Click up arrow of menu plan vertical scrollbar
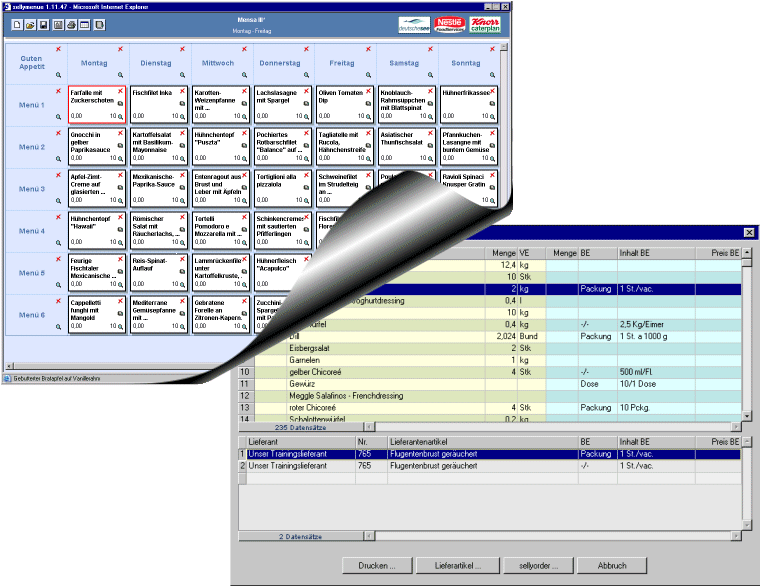The width and height of the screenshot is (761, 587). click(504, 47)
